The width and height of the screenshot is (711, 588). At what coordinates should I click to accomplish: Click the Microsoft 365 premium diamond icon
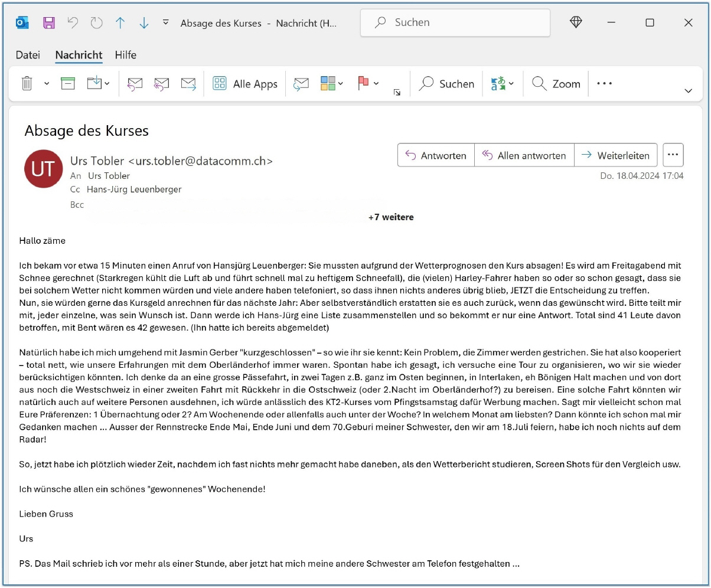coord(576,22)
